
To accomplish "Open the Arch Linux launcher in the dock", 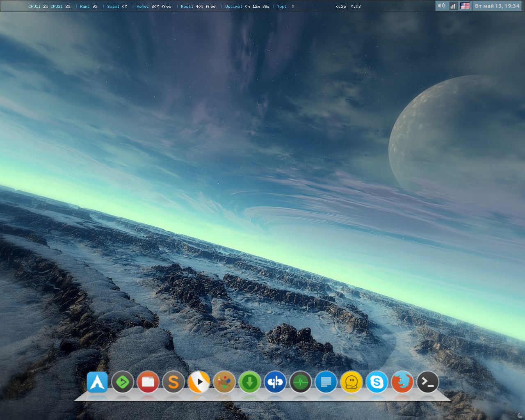I will point(97,382).
